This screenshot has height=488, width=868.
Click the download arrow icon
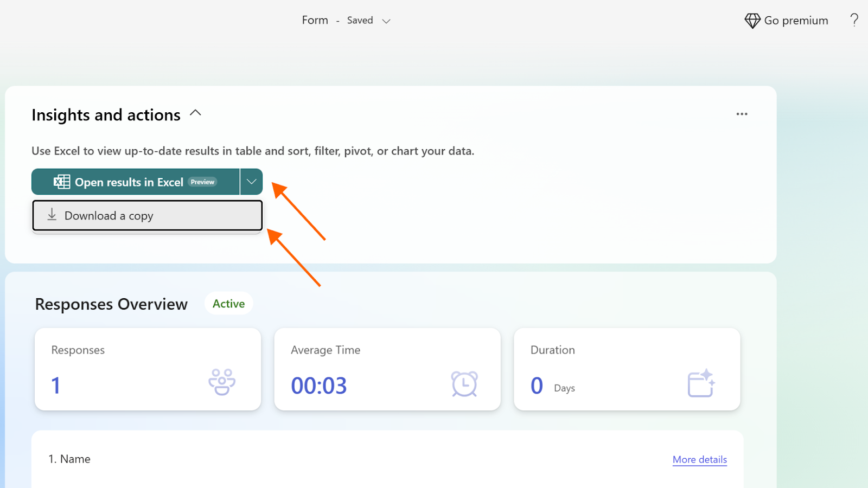coord(52,215)
